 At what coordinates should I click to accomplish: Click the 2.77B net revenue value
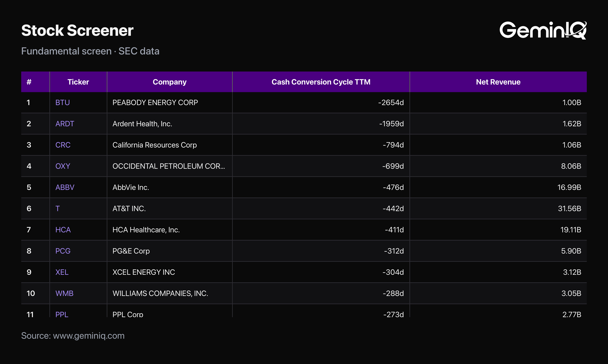pos(572,314)
